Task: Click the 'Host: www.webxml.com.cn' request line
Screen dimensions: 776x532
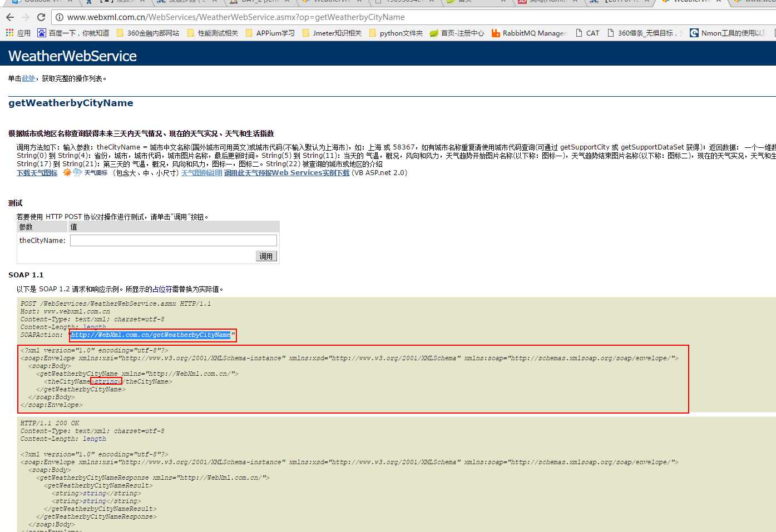Action: [65, 311]
